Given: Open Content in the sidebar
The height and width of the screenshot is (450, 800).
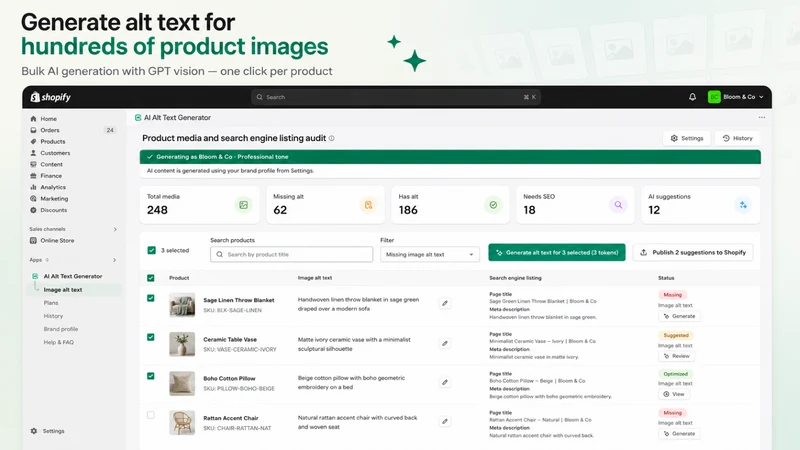Looking at the screenshot, I should 52,164.
